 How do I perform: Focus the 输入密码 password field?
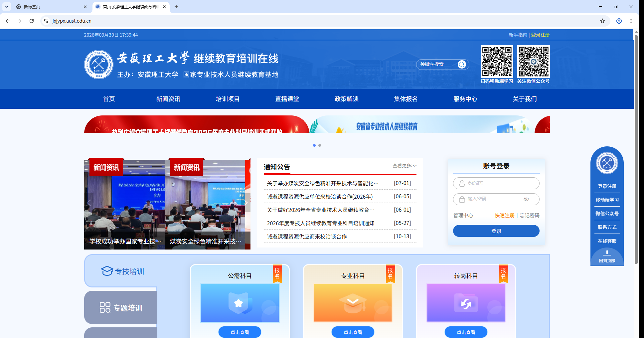tap(496, 199)
